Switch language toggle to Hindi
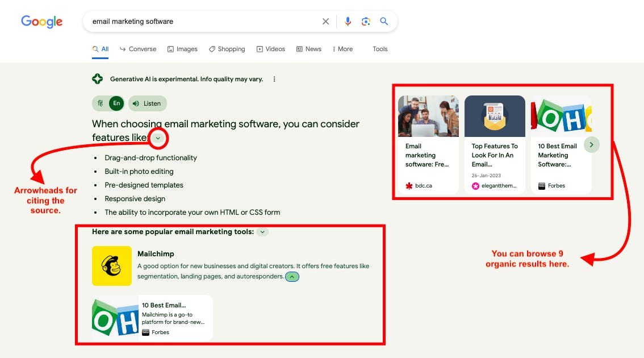 tap(101, 103)
